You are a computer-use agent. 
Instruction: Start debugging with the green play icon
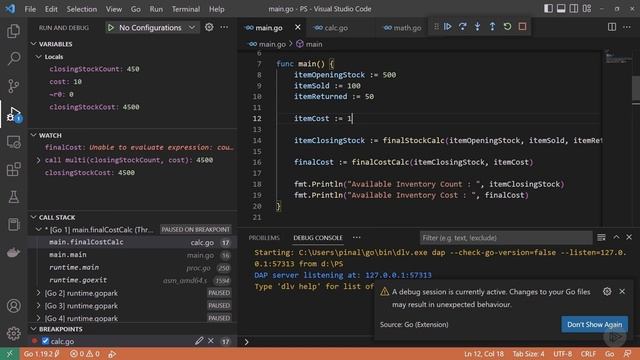pos(111,27)
